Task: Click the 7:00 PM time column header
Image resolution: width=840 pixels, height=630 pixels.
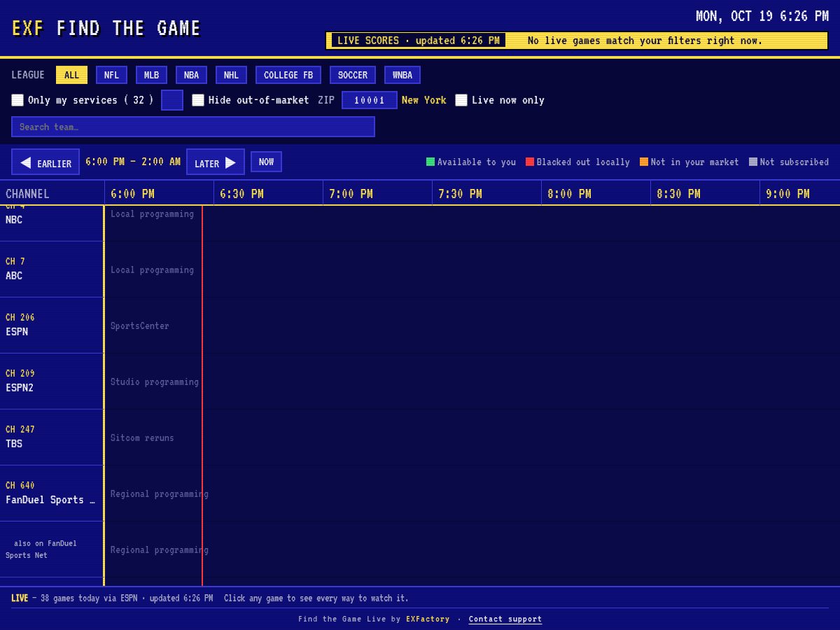Action: tap(377, 193)
